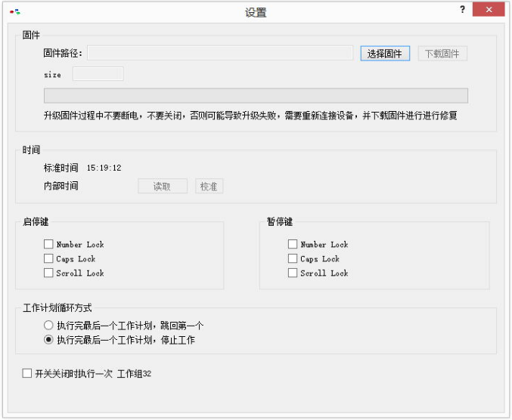Click the firmware upgrade warning text
This screenshot has width=512, height=420.
(250, 116)
